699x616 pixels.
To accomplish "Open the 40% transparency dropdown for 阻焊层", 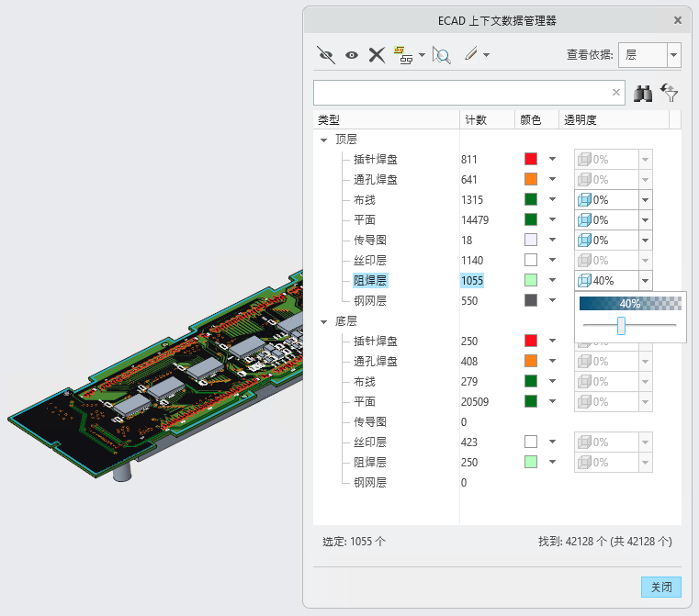I will click(x=645, y=281).
